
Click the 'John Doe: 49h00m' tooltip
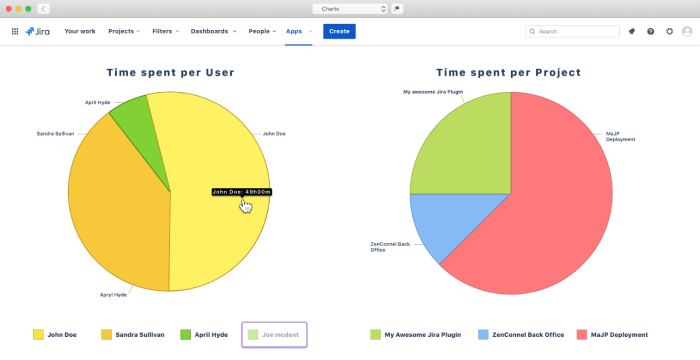tap(242, 192)
